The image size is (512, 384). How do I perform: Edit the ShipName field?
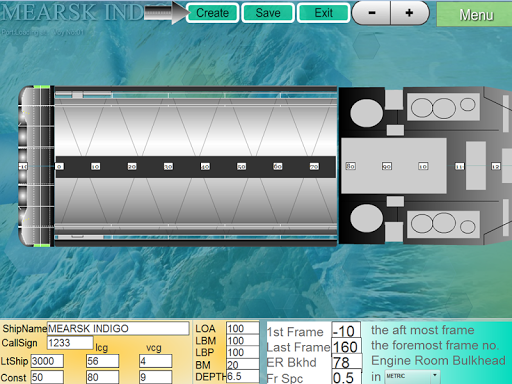tap(118, 328)
